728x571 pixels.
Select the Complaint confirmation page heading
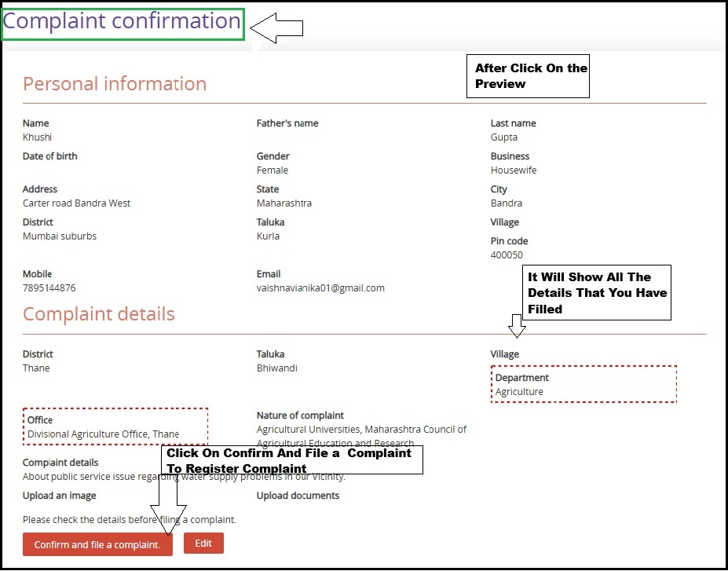(x=123, y=22)
